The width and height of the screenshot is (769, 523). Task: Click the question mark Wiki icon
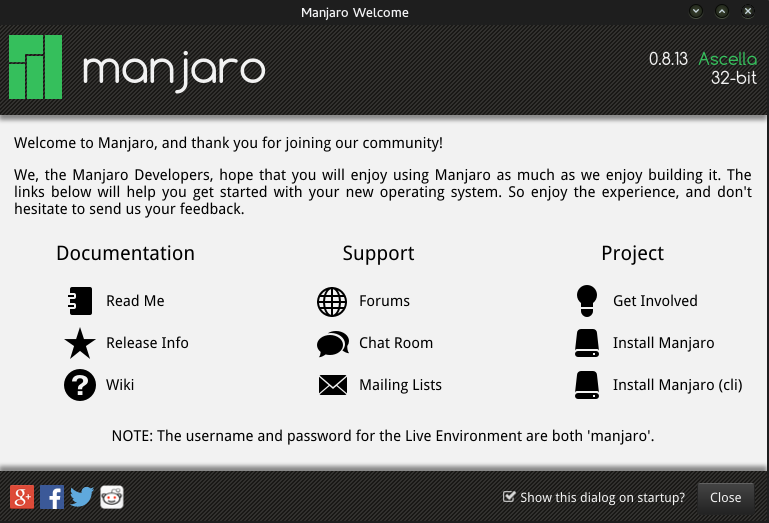pos(80,385)
